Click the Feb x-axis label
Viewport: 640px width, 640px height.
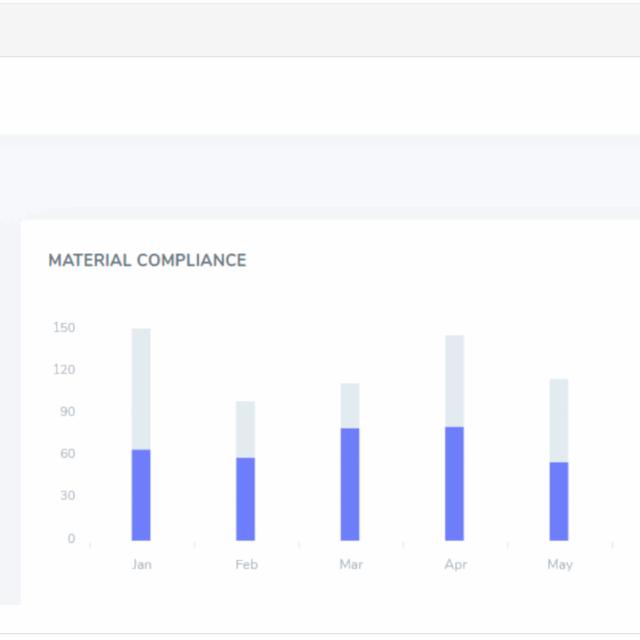(246, 564)
